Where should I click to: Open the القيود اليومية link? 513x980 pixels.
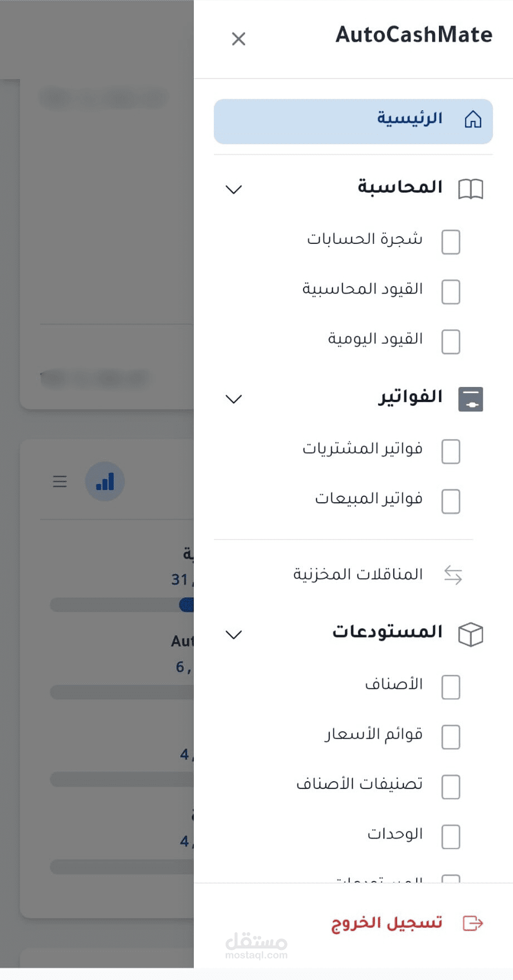375,339
